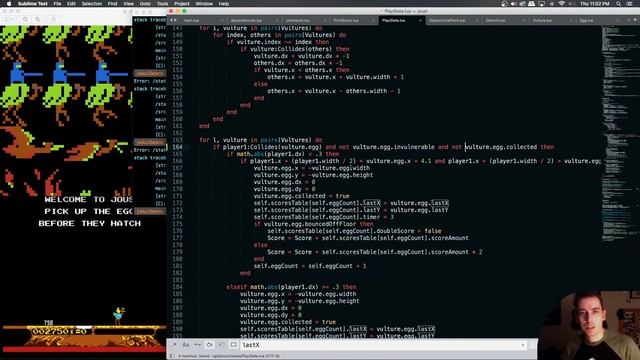
Task: Click the tab navigation forward arrow
Action: coord(176,20)
